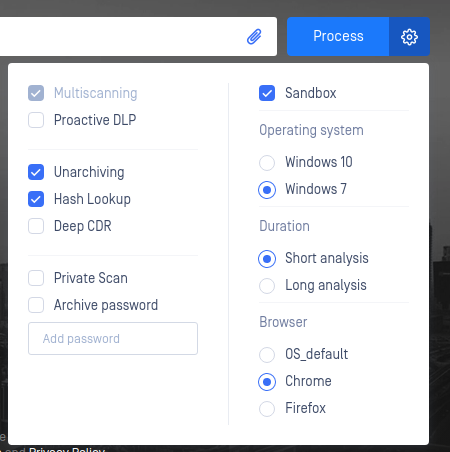Image resolution: width=450 pixels, height=452 pixels.
Task: Select OS_default browser option
Action: click(x=267, y=355)
